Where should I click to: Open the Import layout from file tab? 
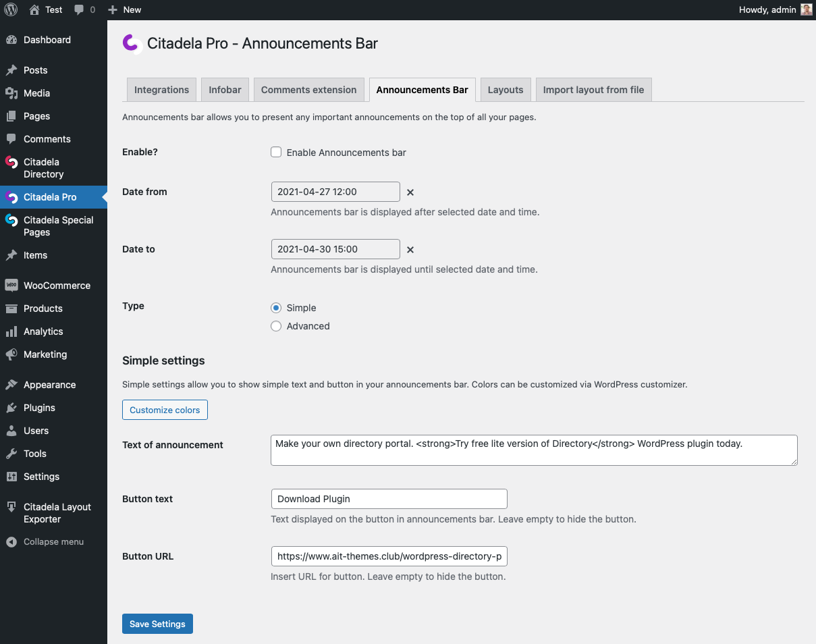[x=593, y=90]
